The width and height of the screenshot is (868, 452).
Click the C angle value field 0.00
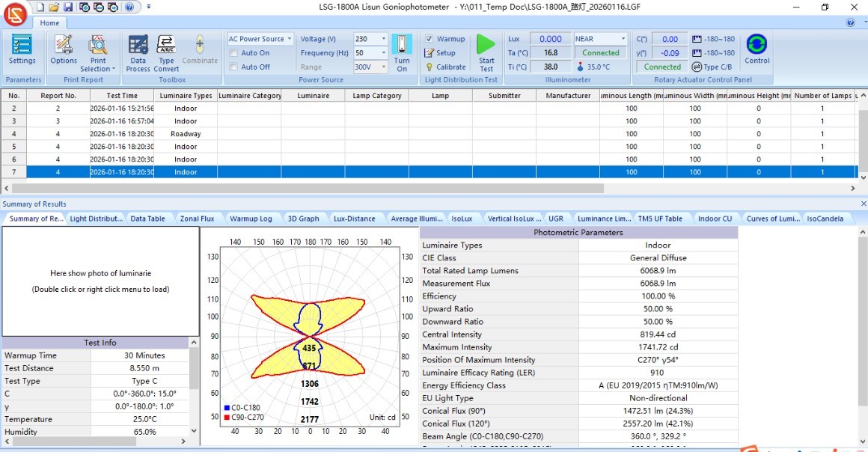[x=670, y=39]
